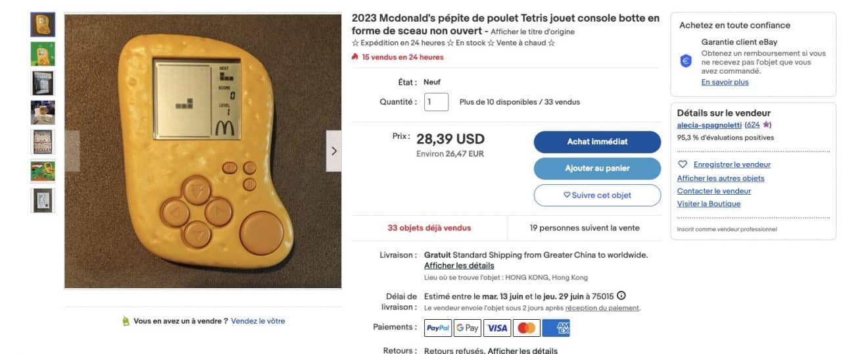Click the heart icon to save seller
Screen dimensions: 868x354
coord(683,164)
